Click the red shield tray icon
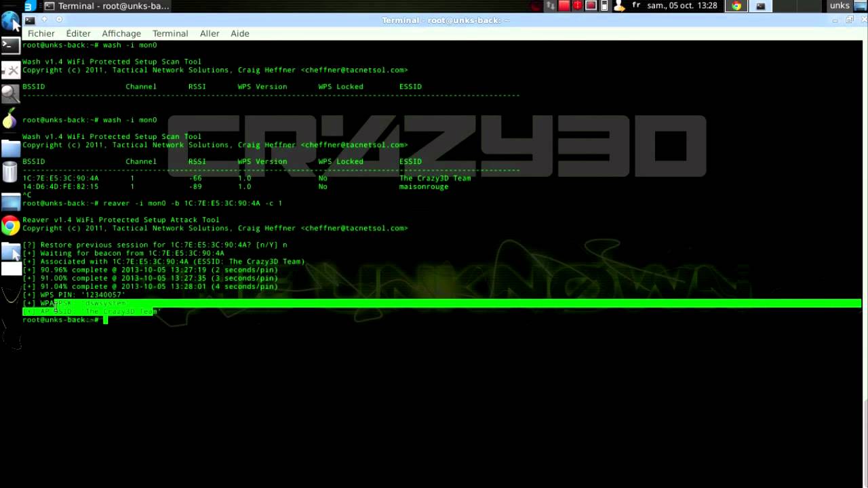Viewport: 868px width, 488px height. coord(578,6)
